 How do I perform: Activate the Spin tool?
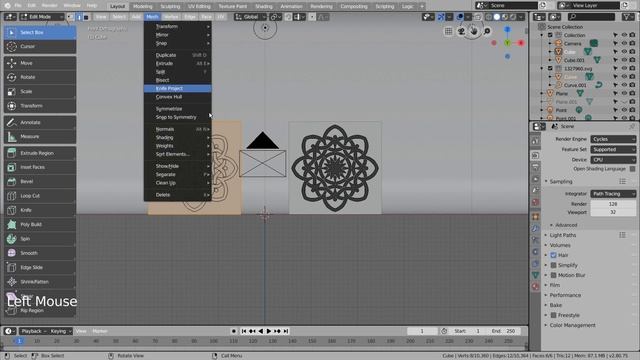tap(40, 239)
